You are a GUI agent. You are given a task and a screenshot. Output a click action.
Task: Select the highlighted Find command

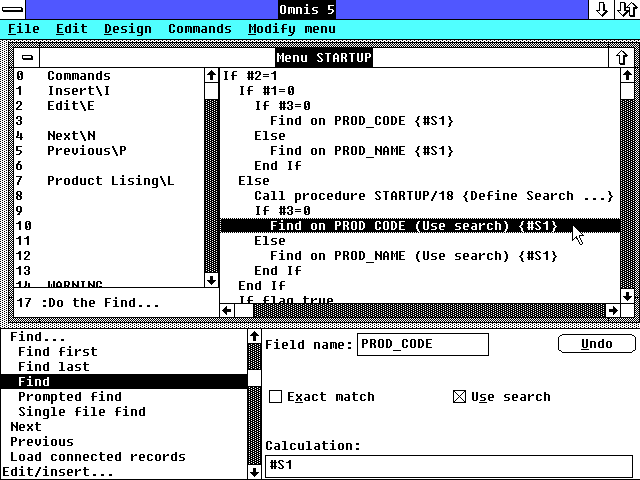click(124, 381)
